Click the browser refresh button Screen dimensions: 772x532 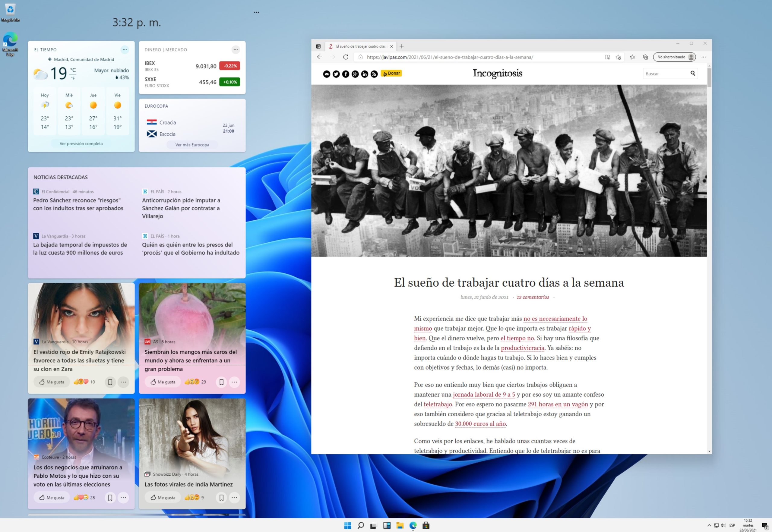pyautogui.click(x=346, y=57)
